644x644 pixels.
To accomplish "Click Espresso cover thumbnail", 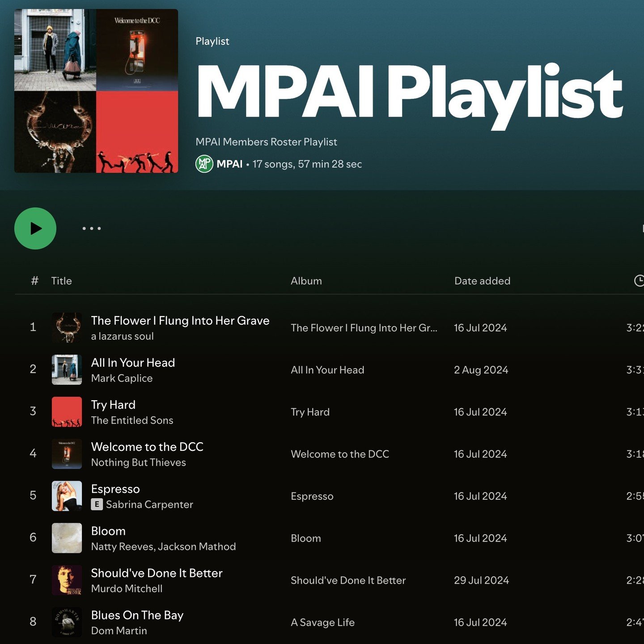I will click(67, 496).
